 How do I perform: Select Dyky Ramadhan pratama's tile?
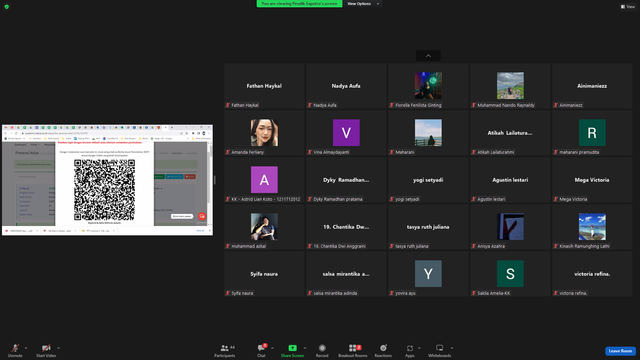pos(346,180)
